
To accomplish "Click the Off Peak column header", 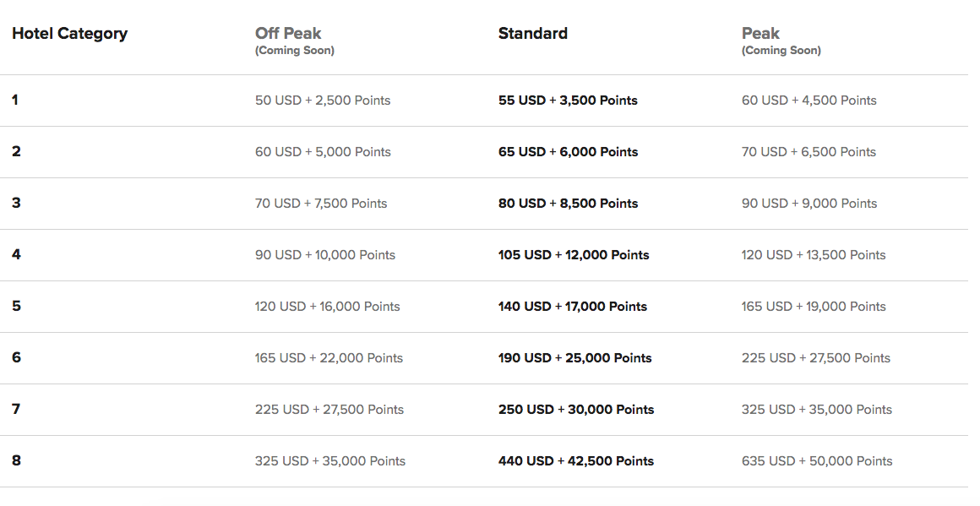I will [288, 34].
